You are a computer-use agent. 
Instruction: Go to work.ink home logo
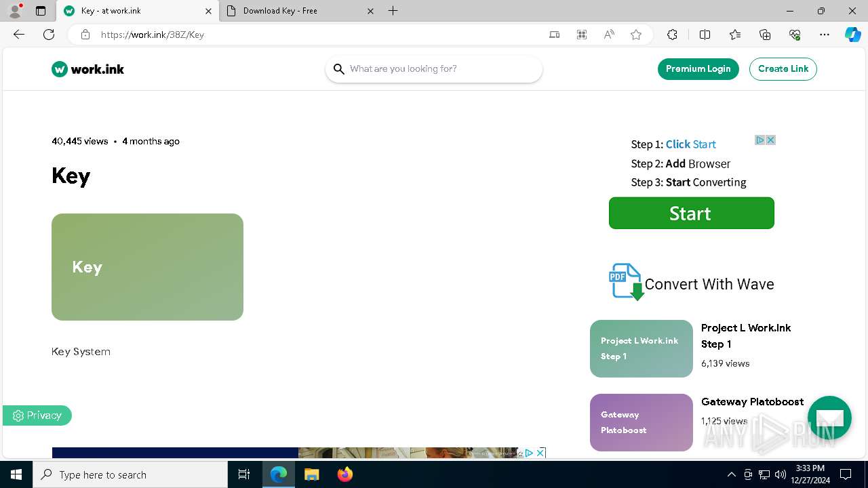[x=88, y=69]
